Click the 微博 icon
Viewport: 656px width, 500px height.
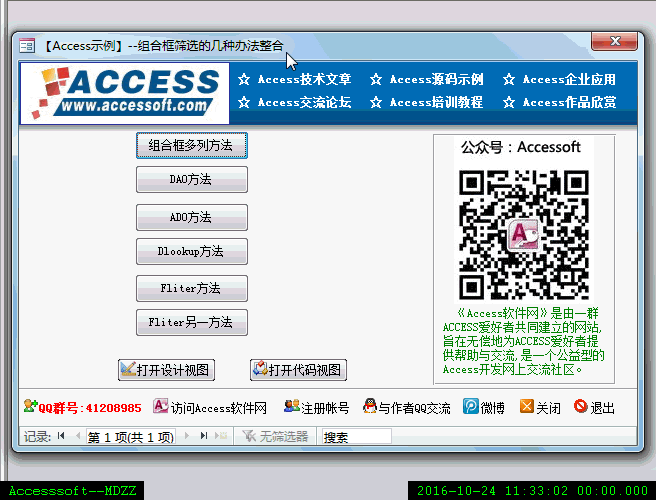pos(471,406)
